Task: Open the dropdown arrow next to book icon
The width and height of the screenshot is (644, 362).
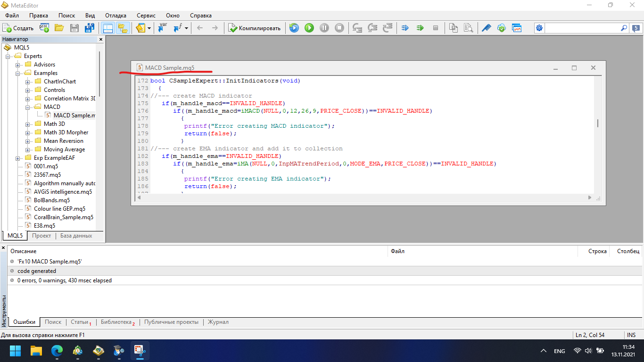Action: click(x=149, y=28)
